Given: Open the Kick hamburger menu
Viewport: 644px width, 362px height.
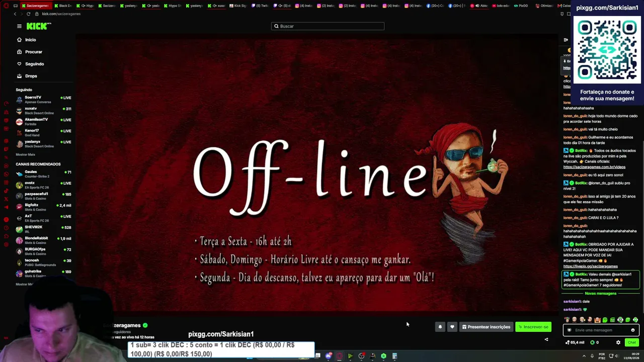Looking at the screenshot, I should tap(19, 26).
